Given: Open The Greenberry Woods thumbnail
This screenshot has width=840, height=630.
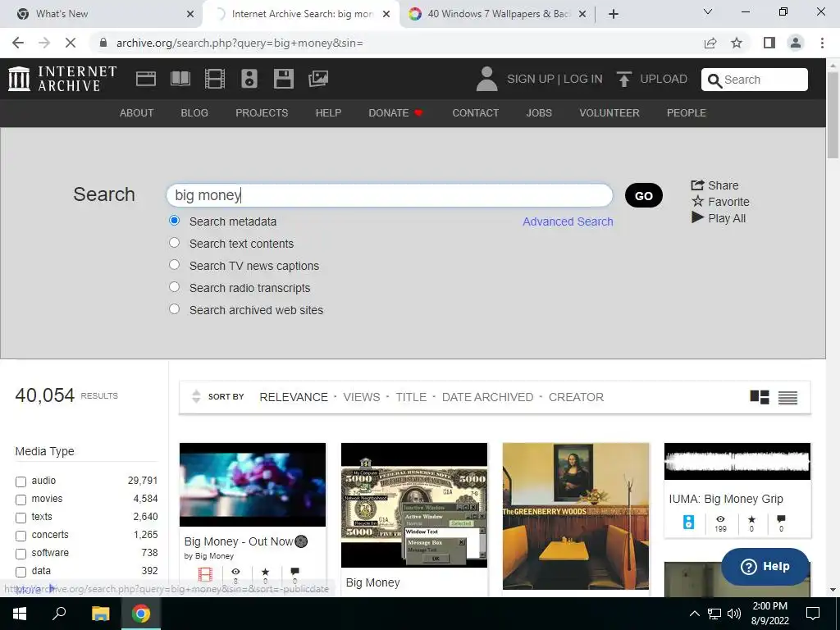Looking at the screenshot, I should tap(576, 516).
